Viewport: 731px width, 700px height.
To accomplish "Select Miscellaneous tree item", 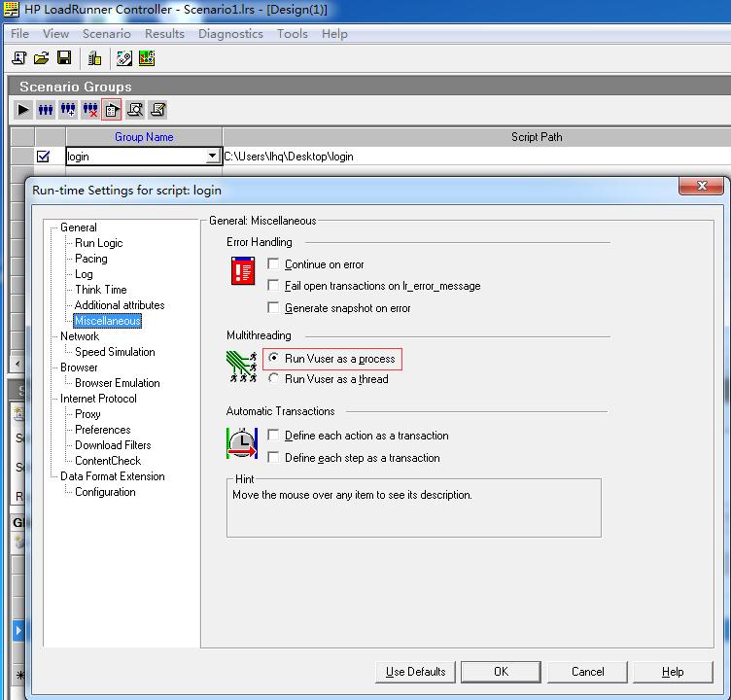I will tap(108, 321).
